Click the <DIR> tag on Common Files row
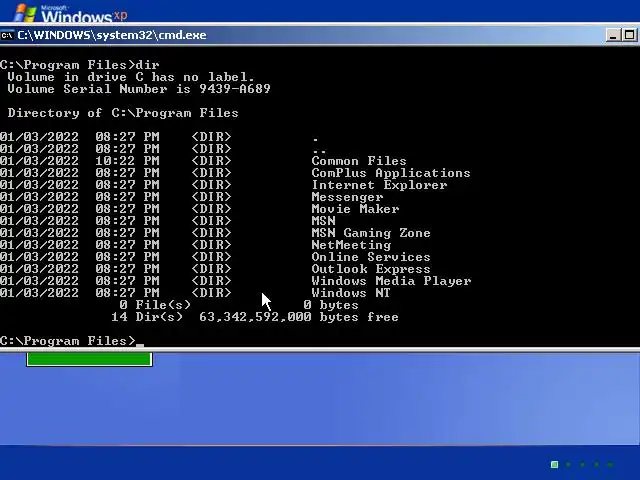 coord(211,161)
